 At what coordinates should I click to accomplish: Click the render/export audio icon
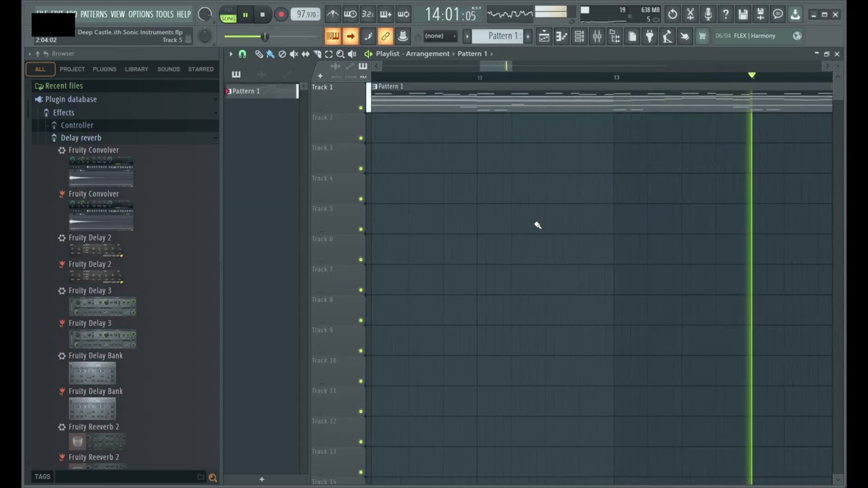pos(761,14)
